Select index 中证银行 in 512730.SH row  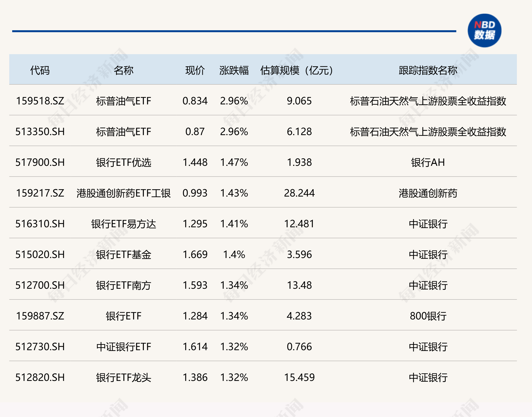428,347
